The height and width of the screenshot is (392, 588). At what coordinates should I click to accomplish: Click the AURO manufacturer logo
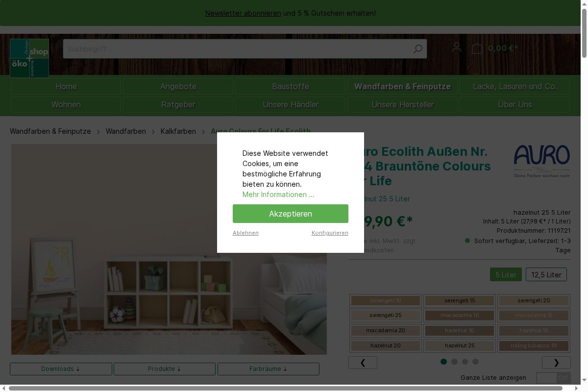coord(542,161)
